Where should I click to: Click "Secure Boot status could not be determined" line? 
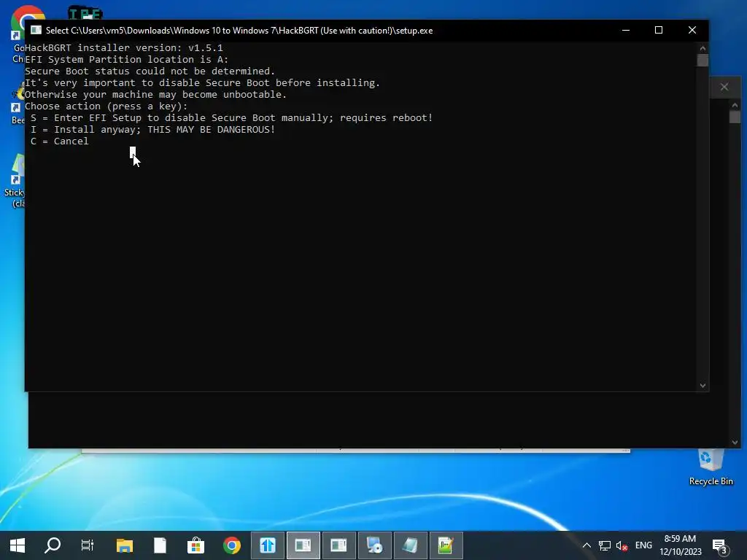pos(150,71)
